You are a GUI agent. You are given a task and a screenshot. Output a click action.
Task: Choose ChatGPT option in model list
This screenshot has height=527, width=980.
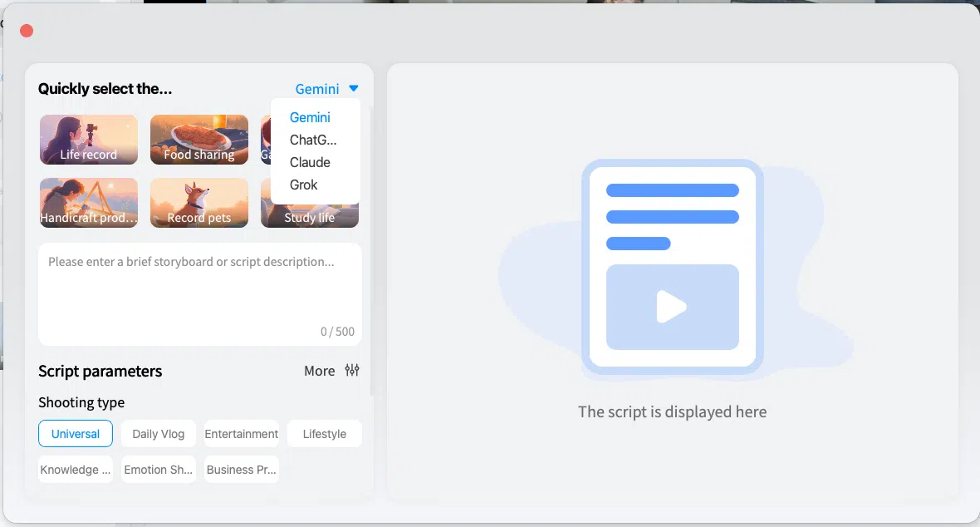[313, 140]
